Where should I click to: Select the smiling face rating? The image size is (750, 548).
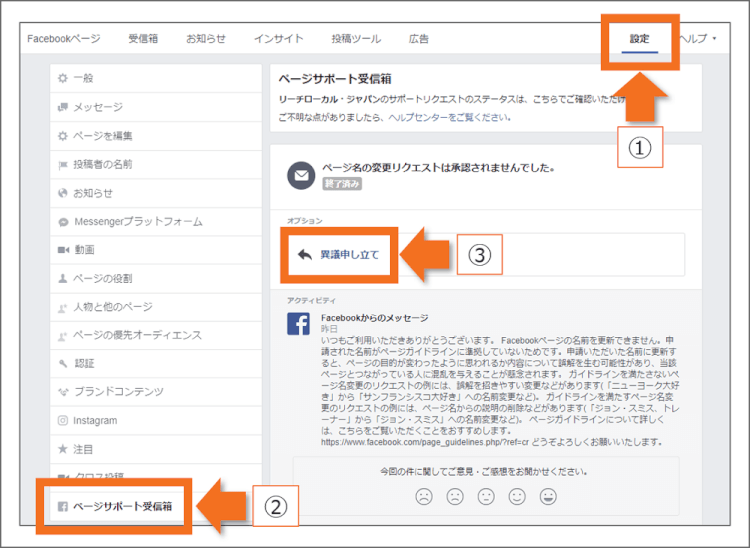click(x=517, y=496)
